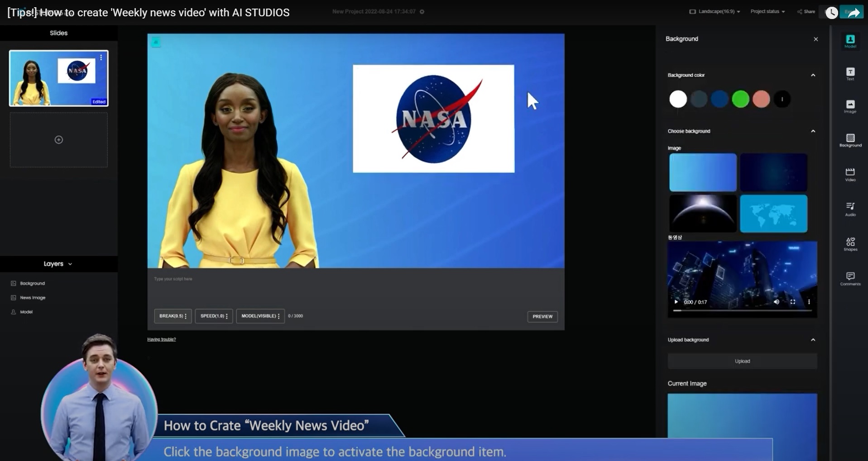
Task: Open SPEED(1.0) options
Action: (x=214, y=316)
